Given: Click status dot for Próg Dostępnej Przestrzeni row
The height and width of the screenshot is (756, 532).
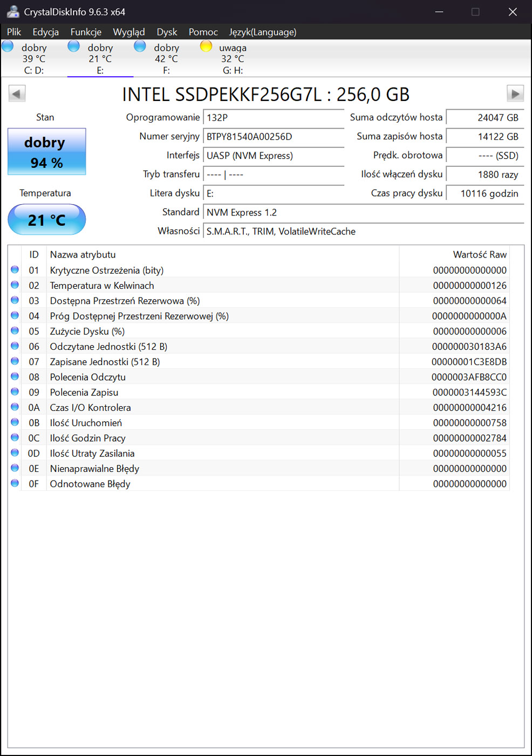Looking at the screenshot, I should (15, 315).
